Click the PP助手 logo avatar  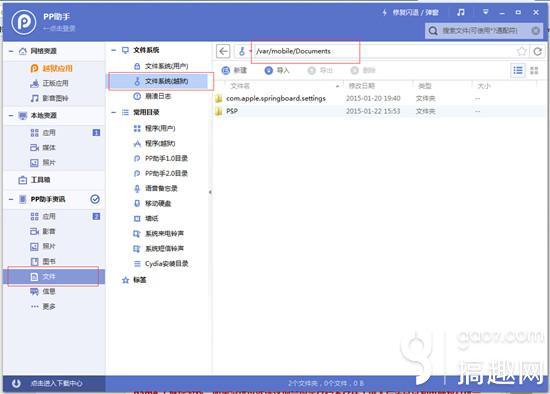coord(24,22)
